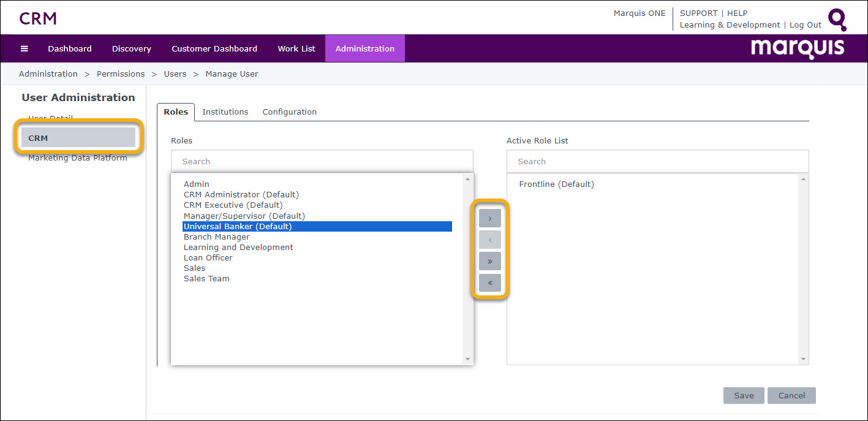Select Marketing Data Platform in sidebar

pos(78,158)
